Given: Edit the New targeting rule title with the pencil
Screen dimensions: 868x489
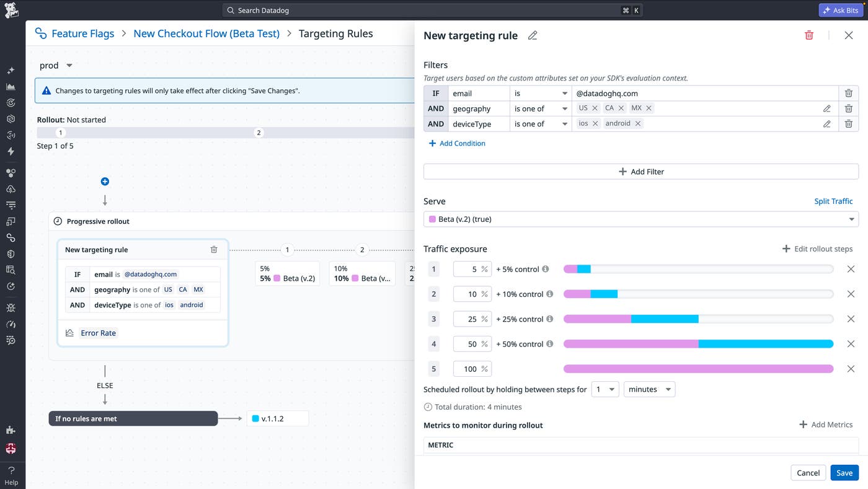Looking at the screenshot, I should tap(533, 35).
